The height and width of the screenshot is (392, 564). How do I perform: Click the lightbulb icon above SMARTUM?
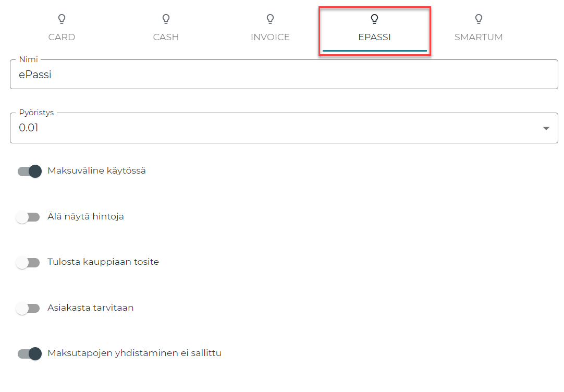(479, 19)
